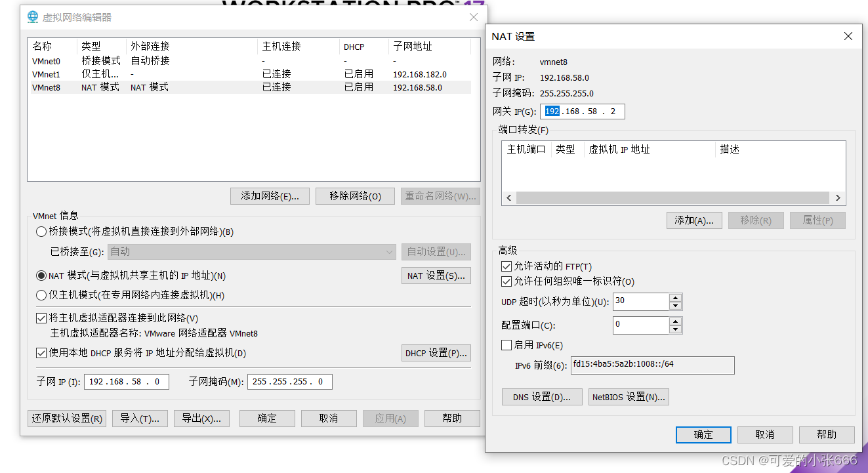Click 帮助 in Virtual Network Editor

point(452,419)
